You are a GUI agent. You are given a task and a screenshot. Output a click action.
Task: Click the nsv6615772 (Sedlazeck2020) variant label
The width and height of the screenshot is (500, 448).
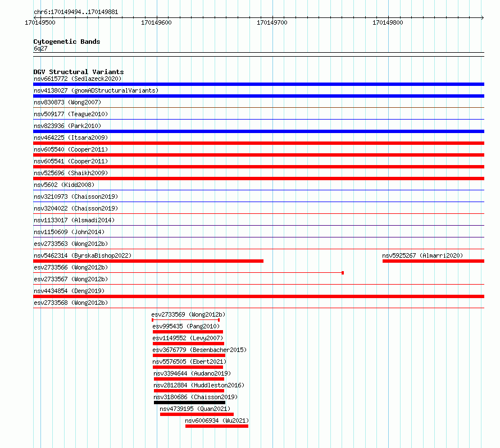[78, 79]
